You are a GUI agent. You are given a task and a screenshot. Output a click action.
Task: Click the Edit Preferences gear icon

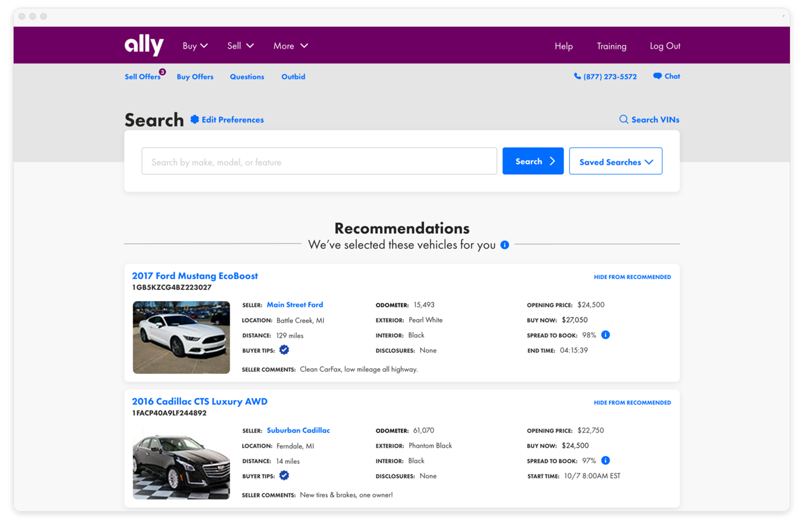tap(194, 120)
